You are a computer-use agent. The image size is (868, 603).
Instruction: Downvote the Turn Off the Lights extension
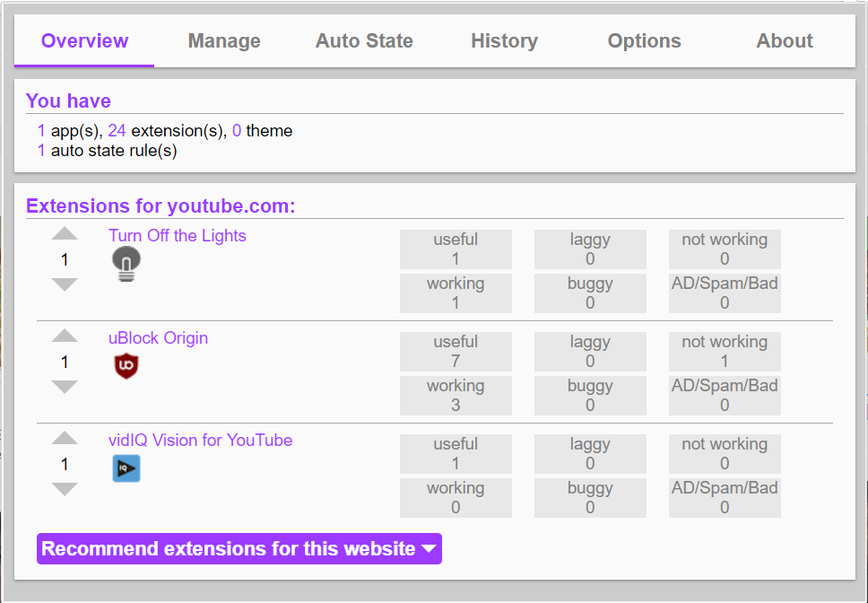(65, 284)
